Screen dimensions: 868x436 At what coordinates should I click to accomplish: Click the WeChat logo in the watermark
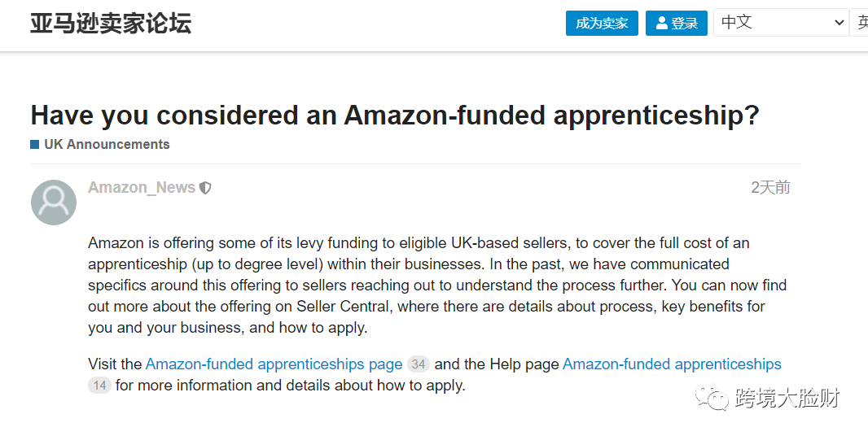717,399
